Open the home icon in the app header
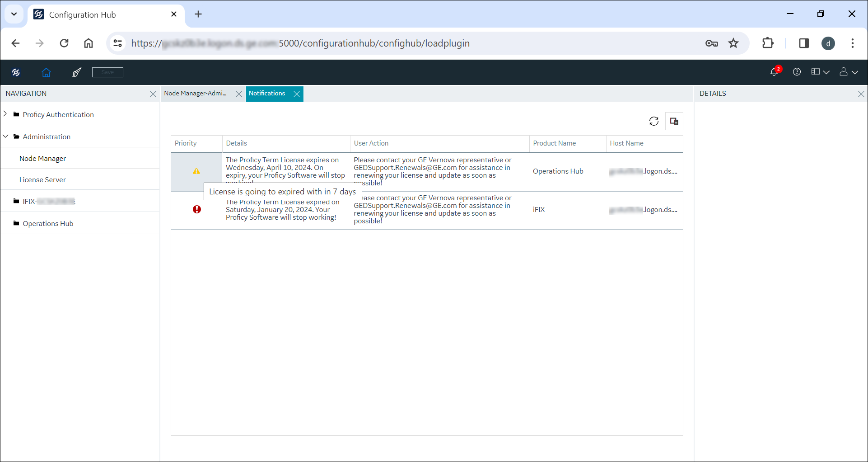The height and width of the screenshot is (462, 868). coord(46,72)
